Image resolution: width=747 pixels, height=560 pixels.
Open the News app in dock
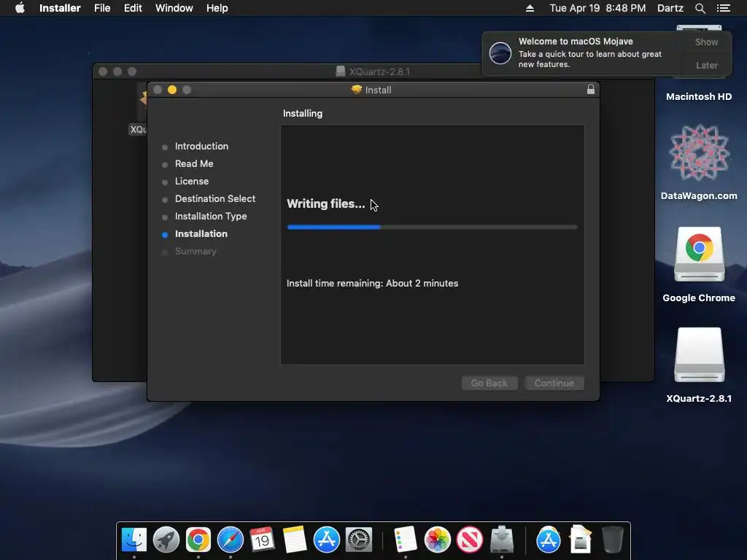[469, 540]
